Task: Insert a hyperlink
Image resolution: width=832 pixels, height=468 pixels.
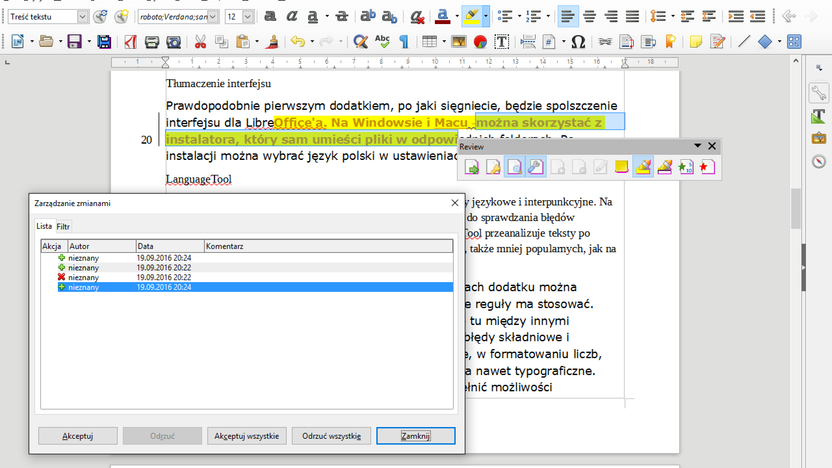Action: point(605,41)
